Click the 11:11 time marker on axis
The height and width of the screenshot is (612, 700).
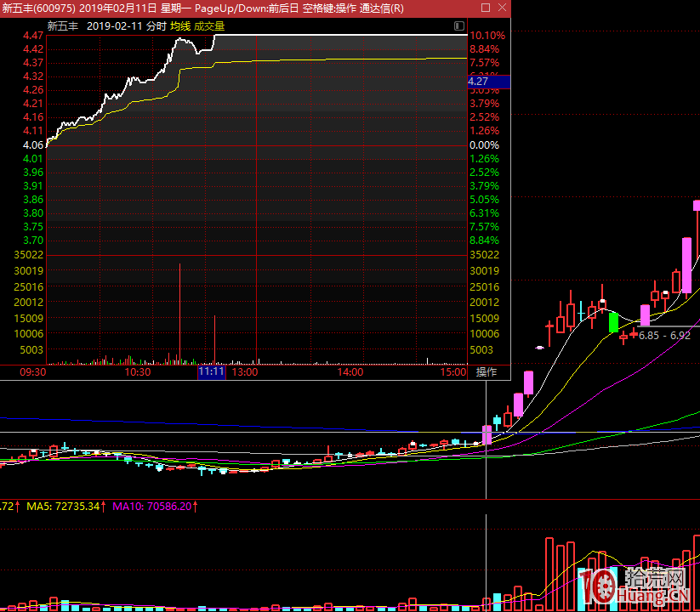(211, 371)
